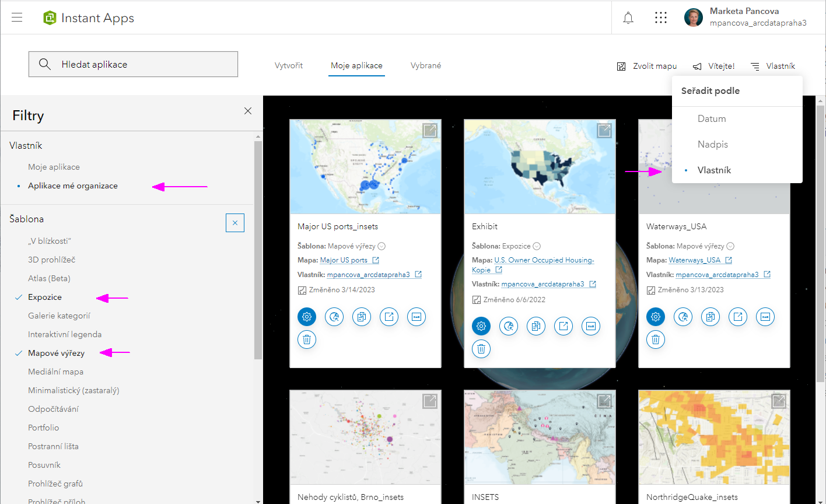
Task: Open the app launcher grid
Action: coord(661,17)
